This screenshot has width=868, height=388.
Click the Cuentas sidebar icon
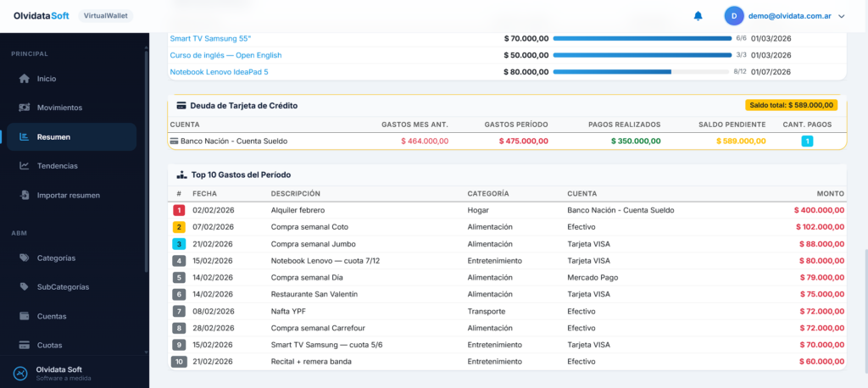tap(25, 316)
